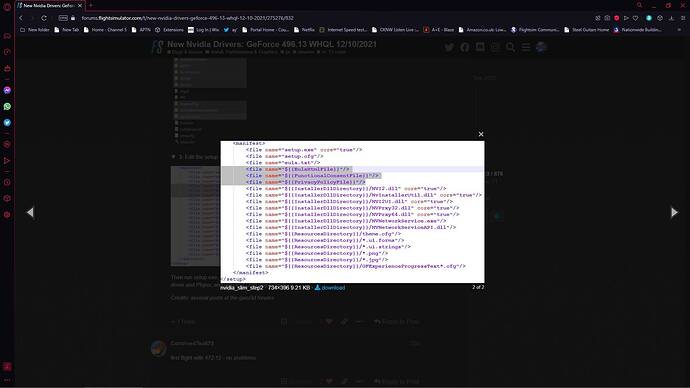
Task: Open the Nationwide Building bookmark
Action: pyautogui.click(x=638, y=30)
